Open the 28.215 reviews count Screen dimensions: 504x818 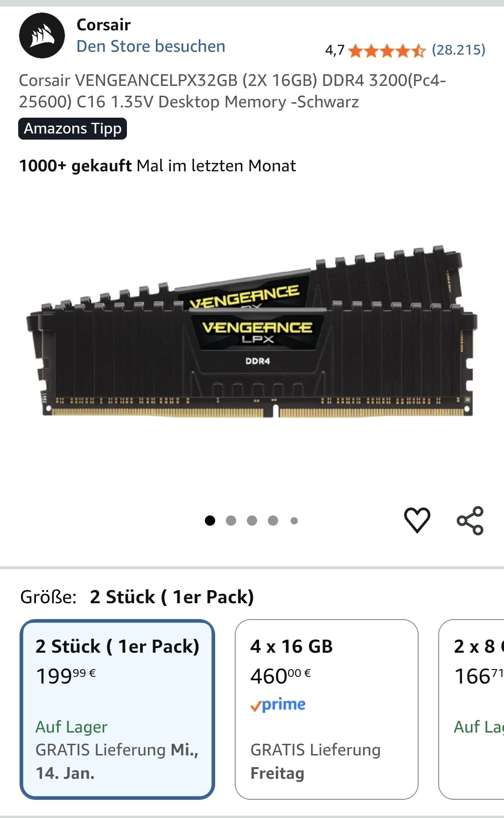tap(458, 49)
